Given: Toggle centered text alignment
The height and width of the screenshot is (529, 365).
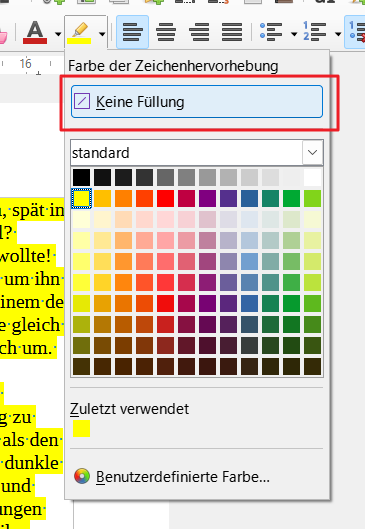Looking at the screenshot, I should tap(166, 32).
